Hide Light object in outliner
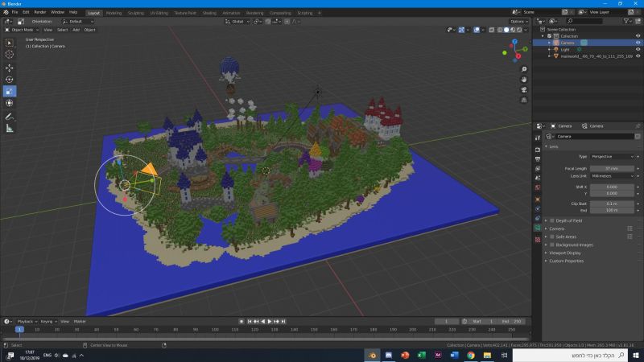The image size is (644, 362). [638, 49]
